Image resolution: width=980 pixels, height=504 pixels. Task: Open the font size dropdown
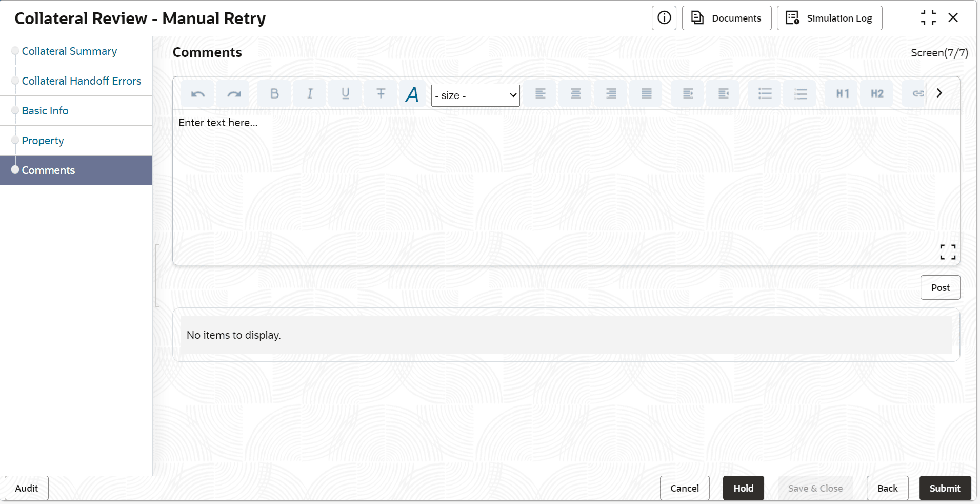click(475, 95)
